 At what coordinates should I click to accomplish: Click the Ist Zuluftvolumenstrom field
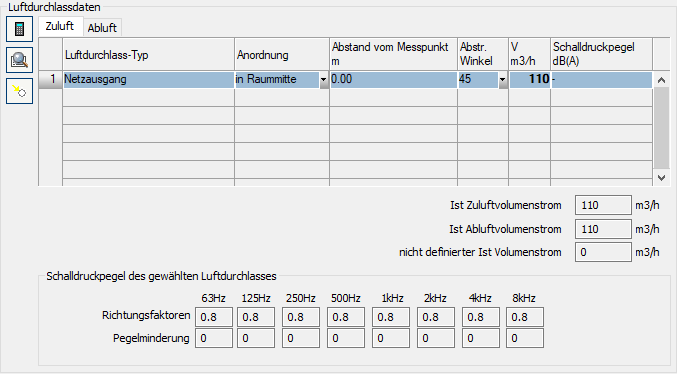603,205
